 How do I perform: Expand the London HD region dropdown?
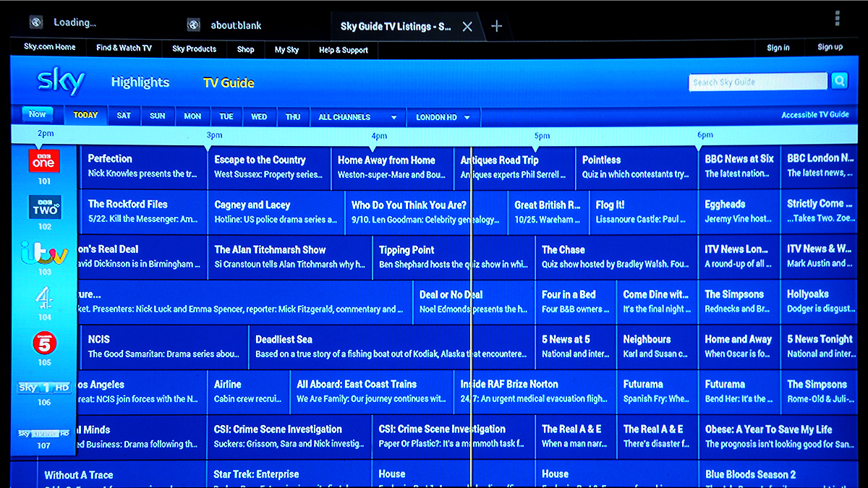click(442, 116)
